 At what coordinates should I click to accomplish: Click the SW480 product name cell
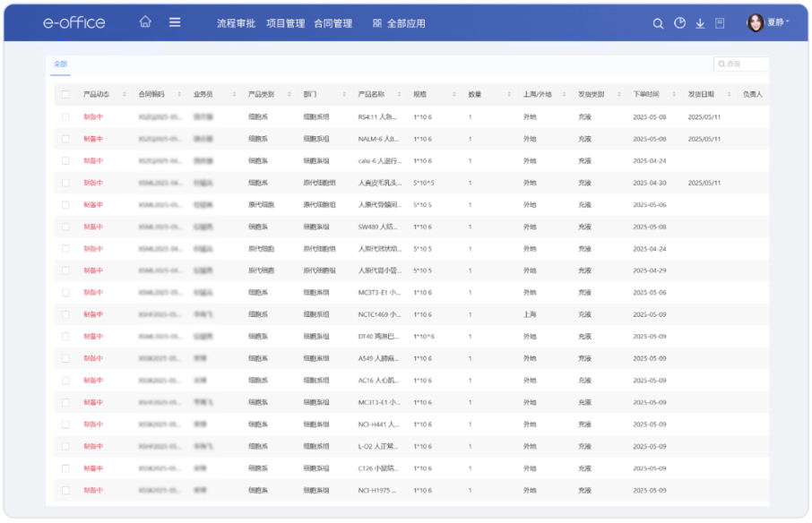378,227
